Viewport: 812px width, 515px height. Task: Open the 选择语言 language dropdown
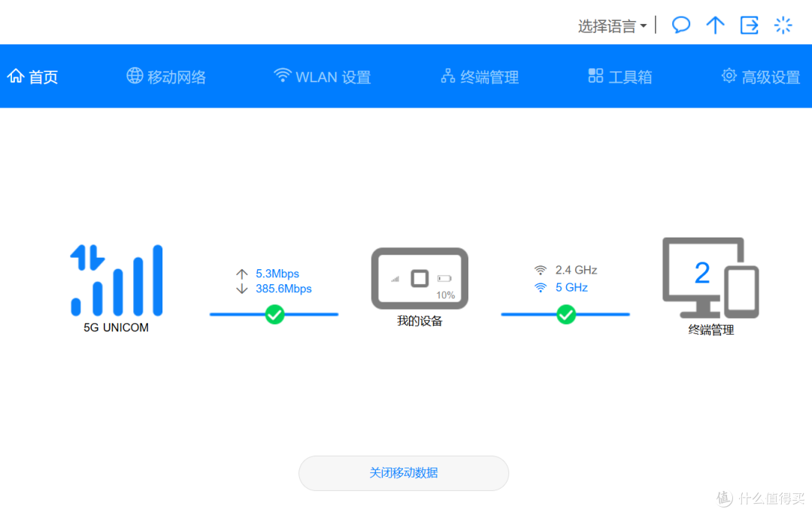tap(612, 26)
